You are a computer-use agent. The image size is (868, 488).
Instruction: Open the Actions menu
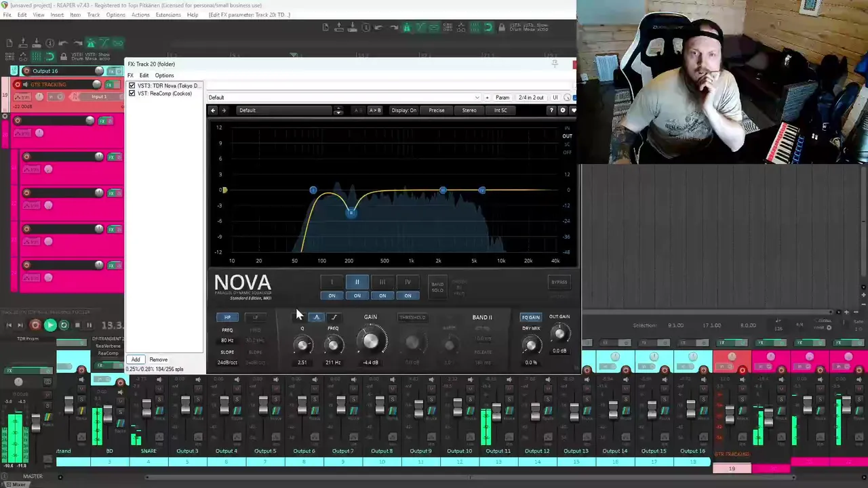click(140, 15)
